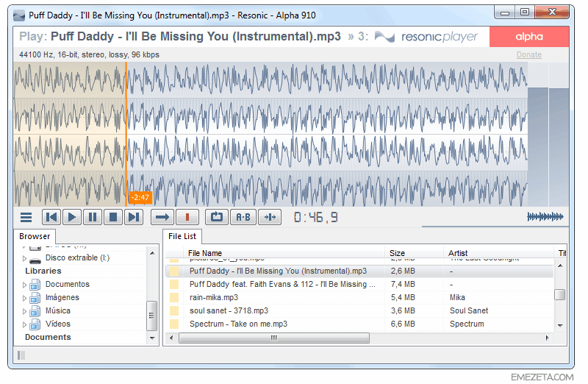Expand the Disco extraíble (I:) drive
Viewport: 588px width, 384px height.
click(x=24, y=258)
